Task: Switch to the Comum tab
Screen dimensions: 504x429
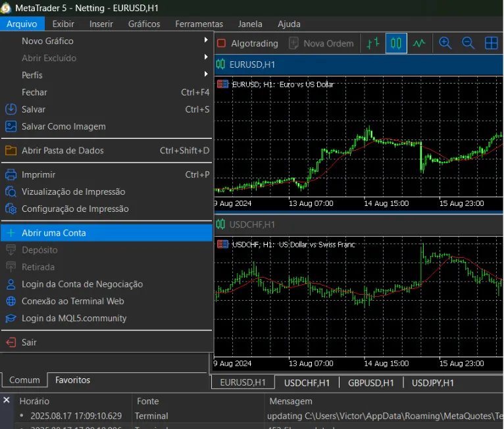Action: 24,380
